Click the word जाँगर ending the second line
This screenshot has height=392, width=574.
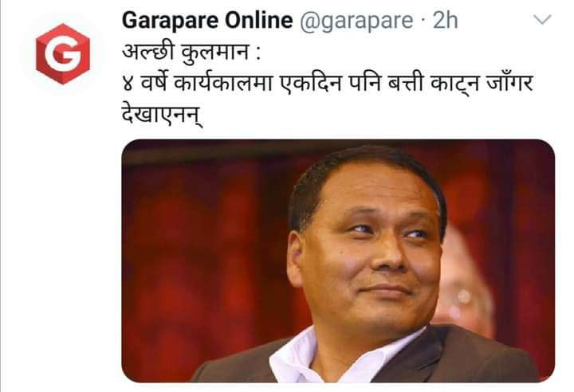pos(509,83)
